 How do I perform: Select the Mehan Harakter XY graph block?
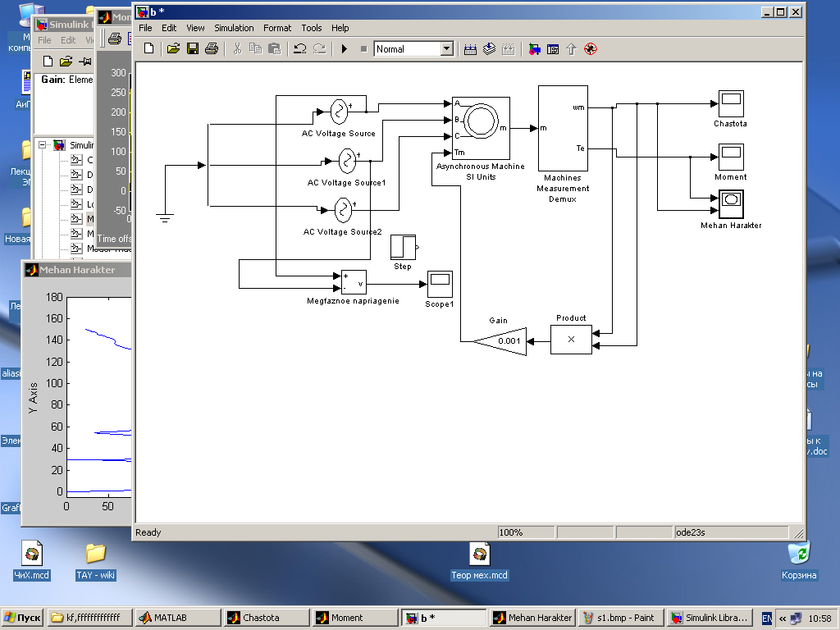pyautogui.click(x=731, y=204)
